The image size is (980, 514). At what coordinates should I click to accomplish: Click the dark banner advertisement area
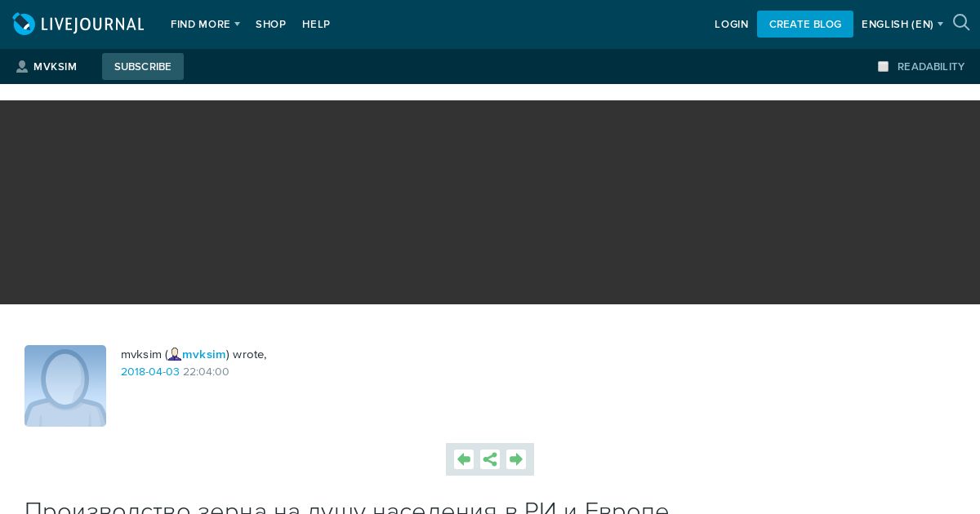click(490, 202)
